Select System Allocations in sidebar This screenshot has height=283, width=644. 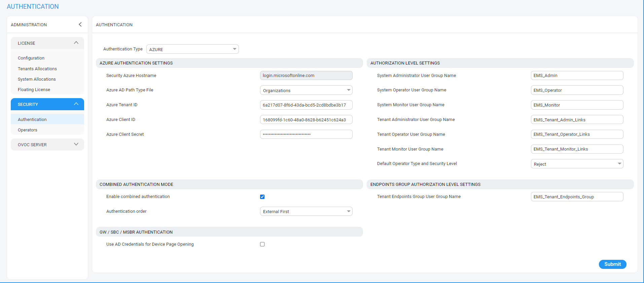tap(37, 79)
